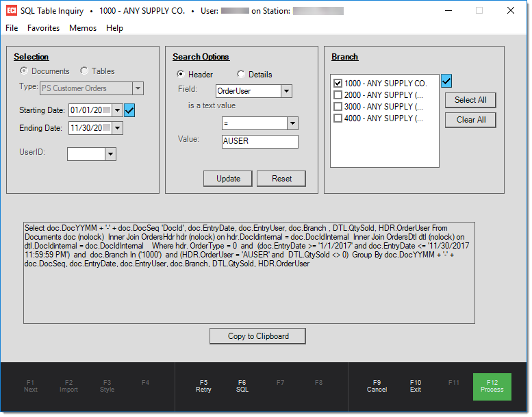The width and height of the screenshot is (532, 417).
Task: Open the Favorites menu
Action: [x=43, y=28]
